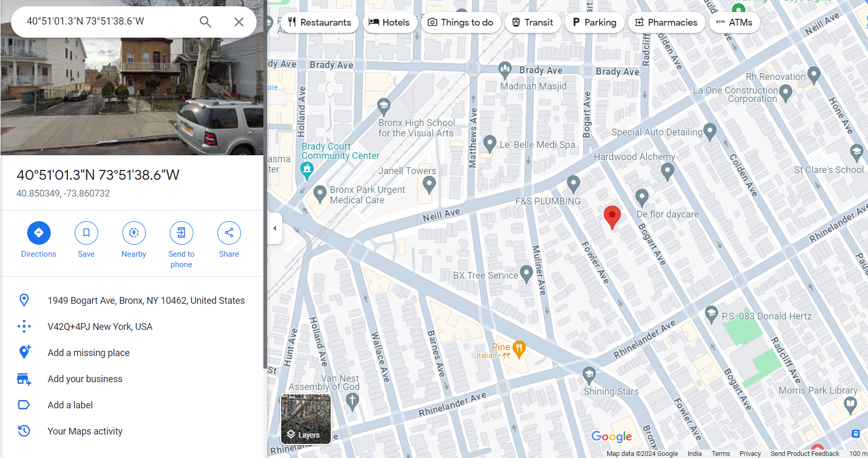
Task: Open the Privacy link
Action: tap(750, 454)
